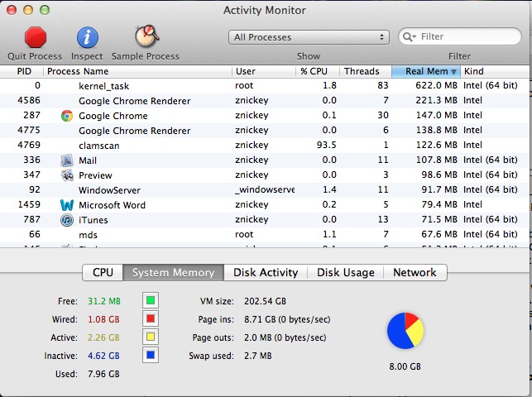Image resolution: width=532 pixels, height=397 pixels.
Task: Click the Wired 1.08 GB value
Action: [103, 319]
